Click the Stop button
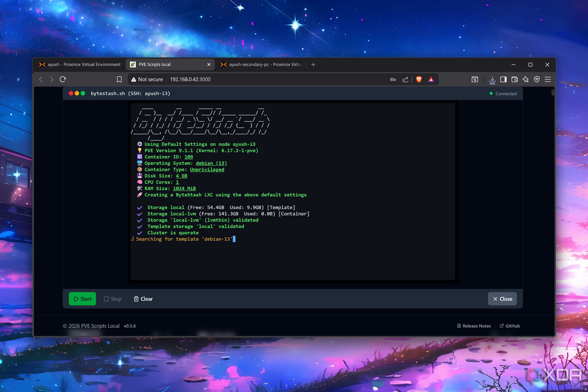The width and height of the screenshot is (588, 392). 113,299
